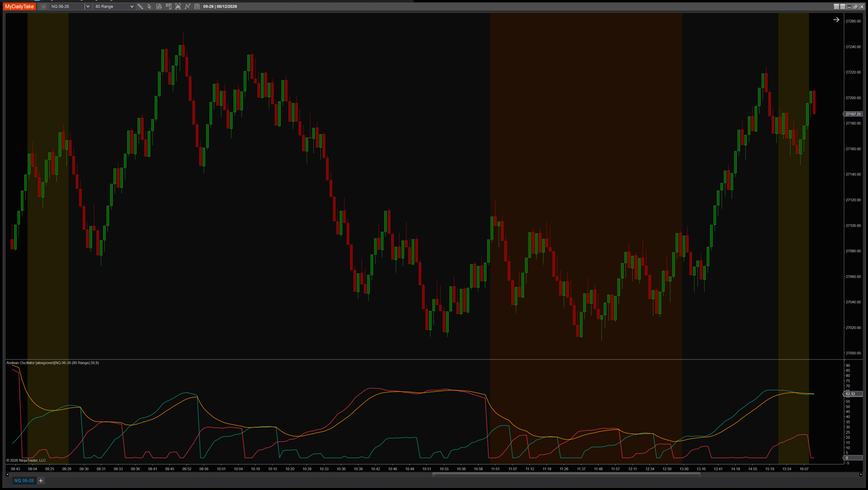Open the Data Box magnifier icon
868x490 pixels.
click(159, 6)
